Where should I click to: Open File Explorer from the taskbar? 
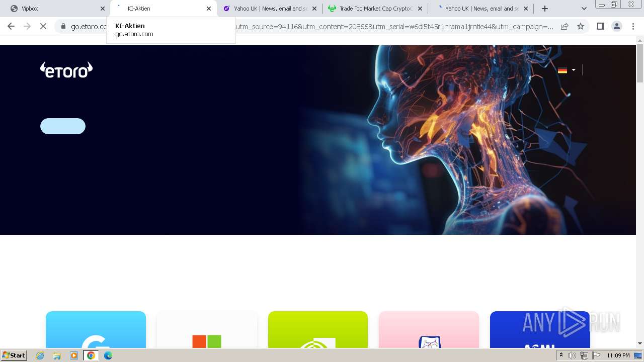pos(57,355)
